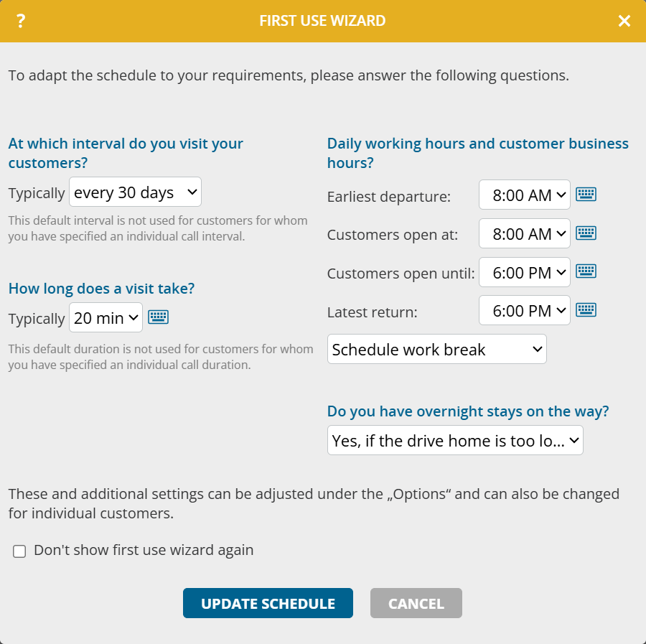Open keyboard input for visit duration
The width and height of the screenshot is (646, 644).
point(158,317)
